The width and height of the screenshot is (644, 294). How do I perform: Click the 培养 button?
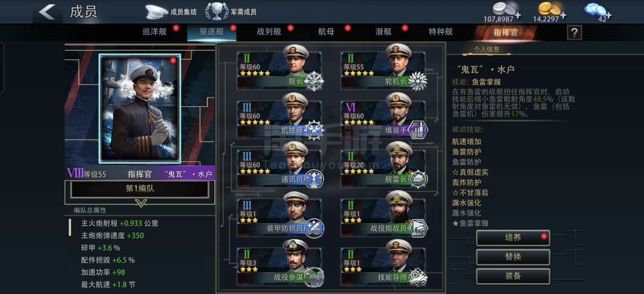click(x=513, y=238)
